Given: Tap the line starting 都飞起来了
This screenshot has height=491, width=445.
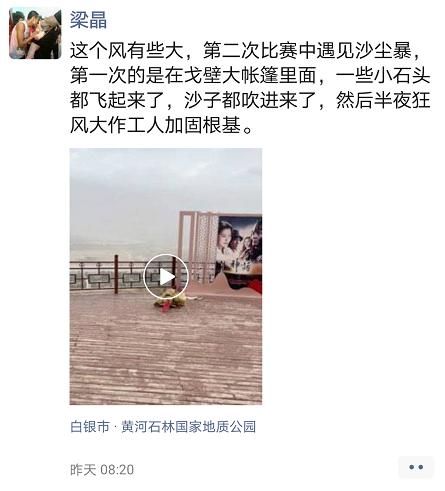Looking at the screenshot, I should [250, 100].
